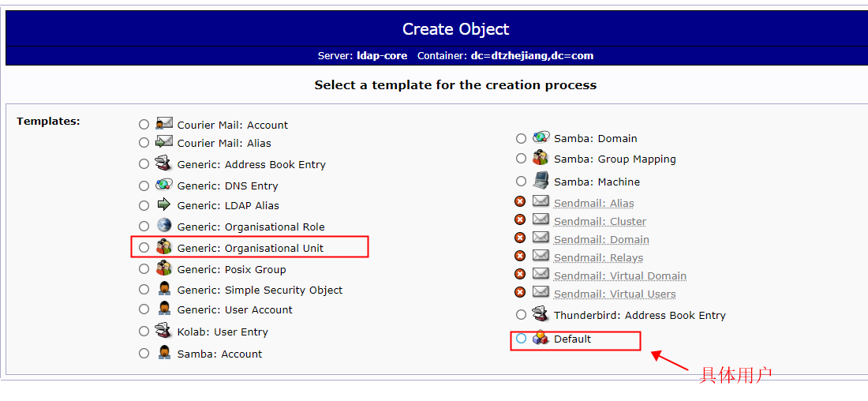Select the Generic: Organisational Unit radio button
868x401 pixels.
(144, 248)
